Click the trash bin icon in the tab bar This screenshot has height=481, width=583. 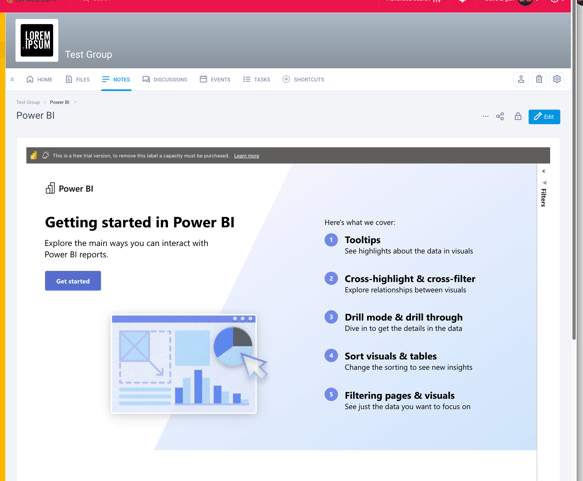click(539, 79)
